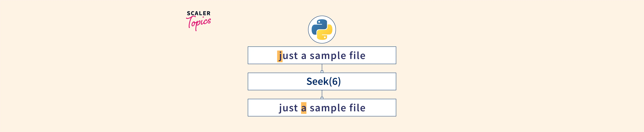Click the word just in the bottom box

288,108
